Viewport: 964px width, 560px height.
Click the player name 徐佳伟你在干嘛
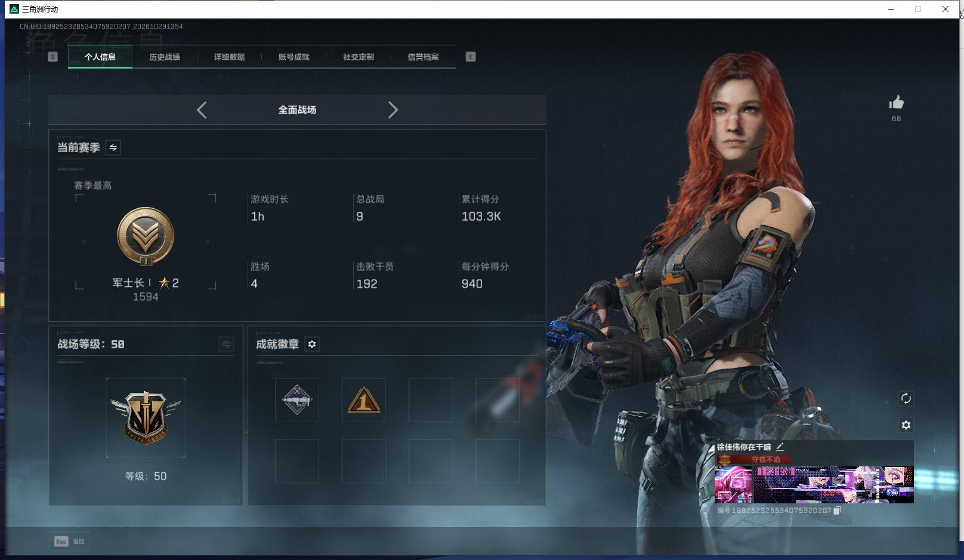744,447
